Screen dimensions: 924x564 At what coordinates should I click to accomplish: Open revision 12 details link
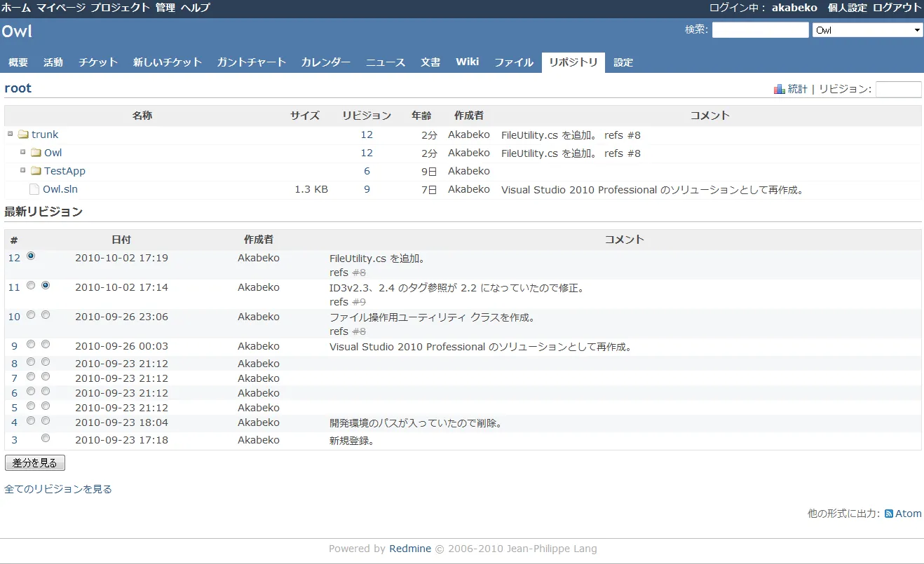click(x=13, y=257)
